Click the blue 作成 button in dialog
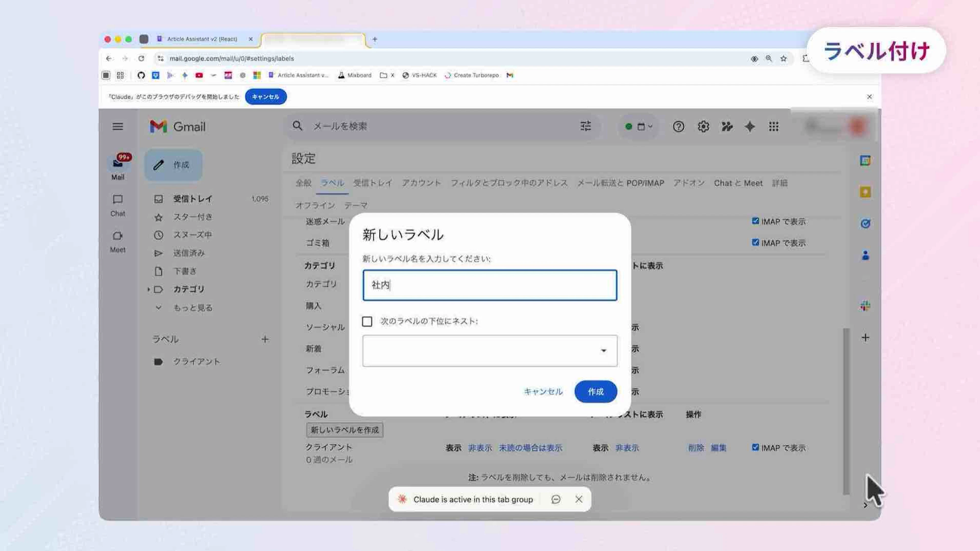The height and width of the screenshot is (551, 980). coord(595,391)
